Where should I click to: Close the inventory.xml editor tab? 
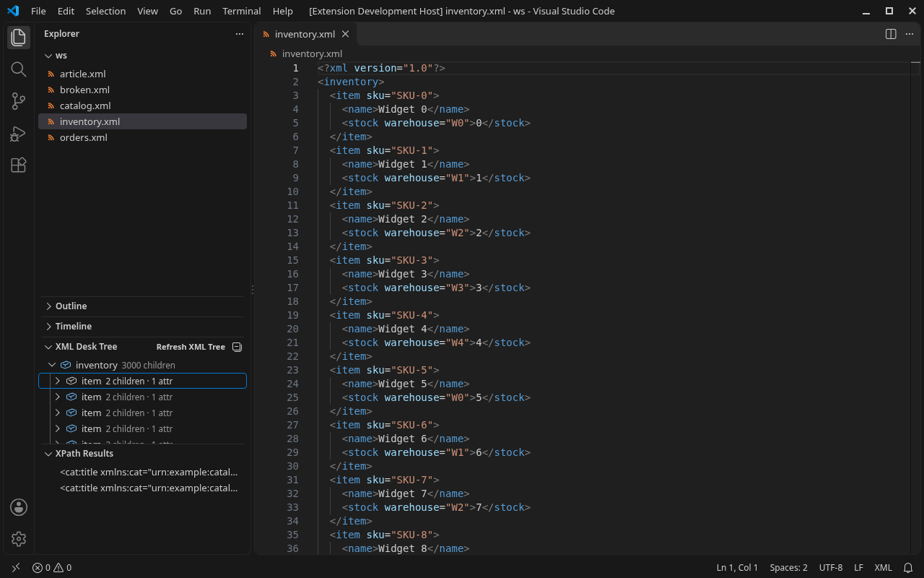coord(346,34)
